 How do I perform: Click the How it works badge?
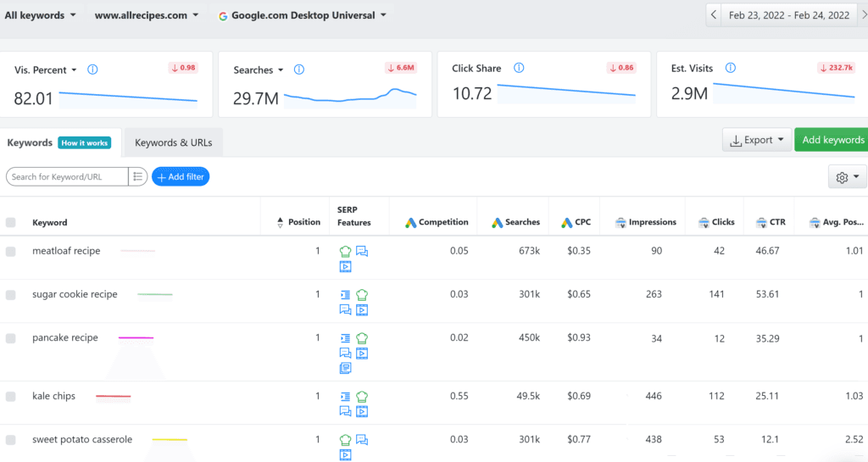[x=85, y=142]
